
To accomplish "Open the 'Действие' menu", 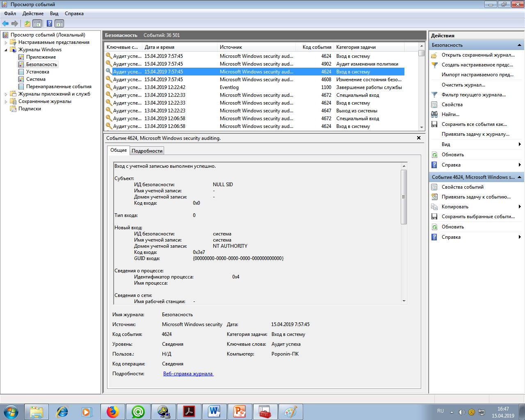I will pos(33,14).
